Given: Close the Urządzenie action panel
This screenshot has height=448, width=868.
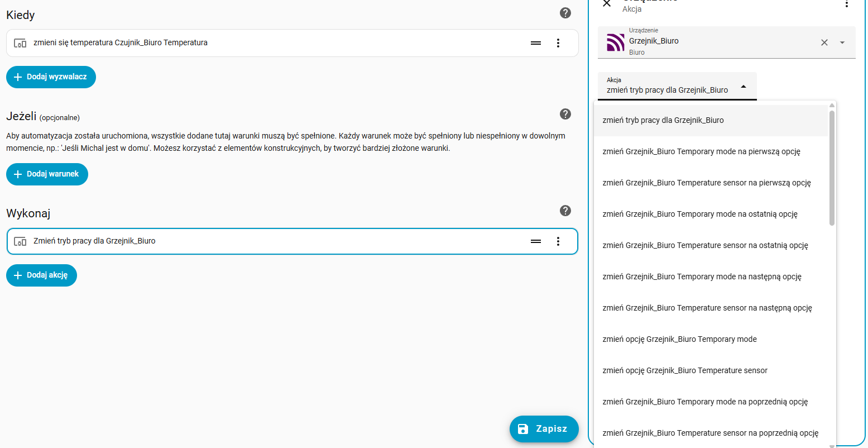Looking at the screenshot, I should (x=607, y=4).
